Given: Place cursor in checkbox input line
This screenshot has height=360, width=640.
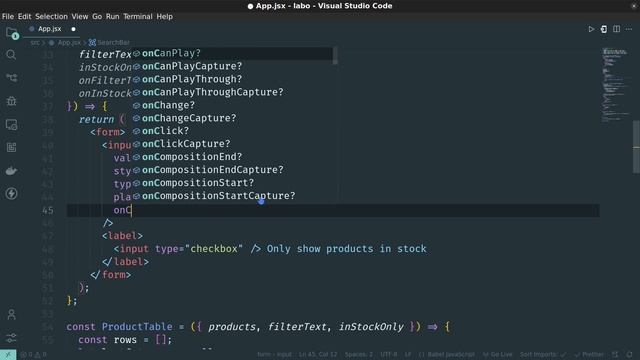Looking at the screenshot, I should (270, 249).
